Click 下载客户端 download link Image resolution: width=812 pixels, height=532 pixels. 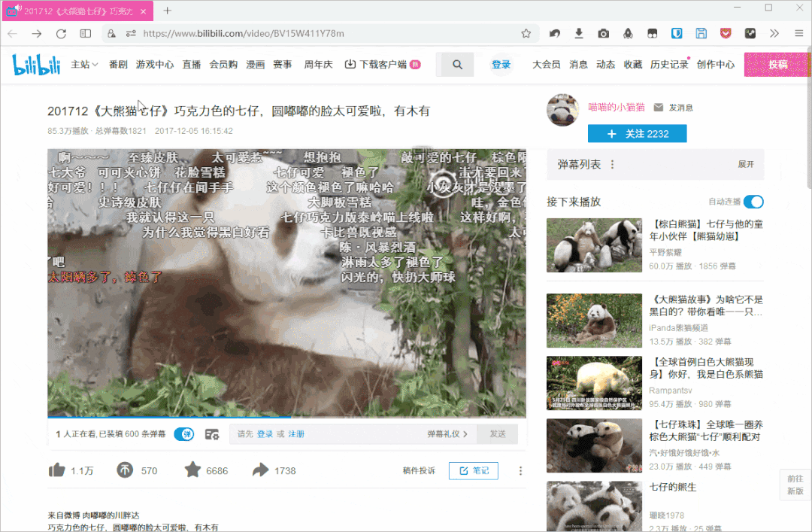[x=383, y=65]
